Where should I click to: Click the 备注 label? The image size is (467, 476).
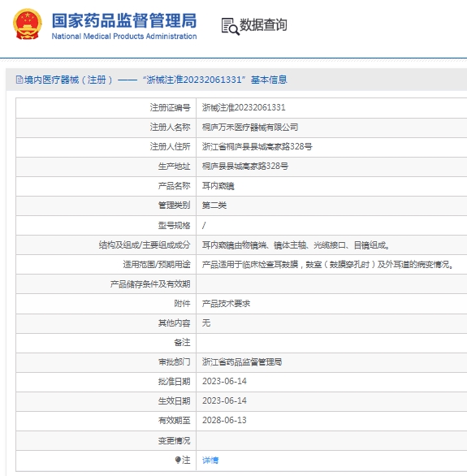(x=182, y=343)
